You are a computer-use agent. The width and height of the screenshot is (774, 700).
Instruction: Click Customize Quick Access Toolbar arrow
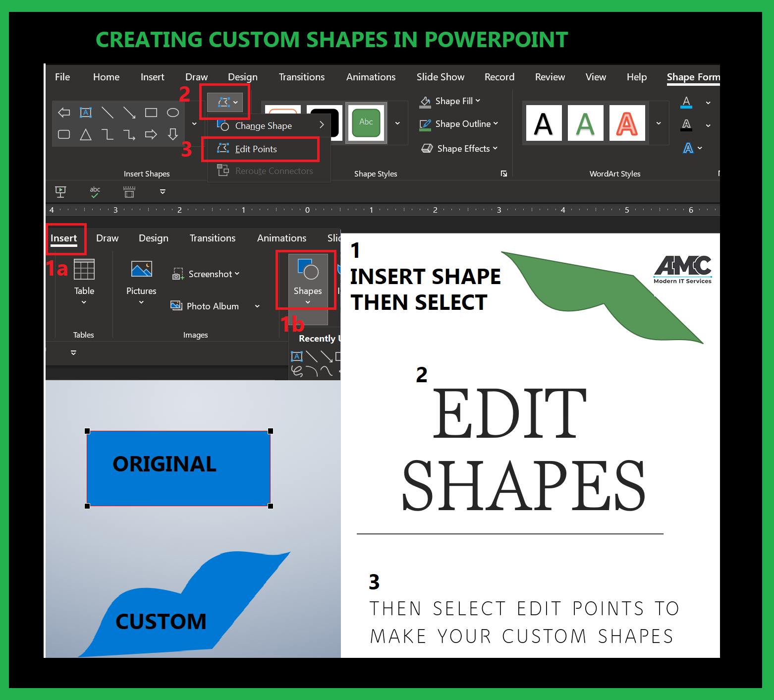pyautogui.click(x=163, y=192)
